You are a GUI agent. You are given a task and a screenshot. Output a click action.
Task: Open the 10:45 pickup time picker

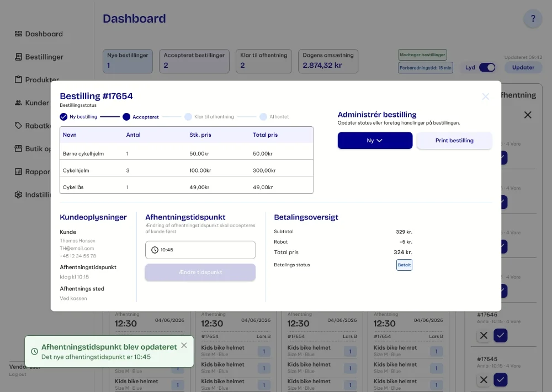pos(200,250)
